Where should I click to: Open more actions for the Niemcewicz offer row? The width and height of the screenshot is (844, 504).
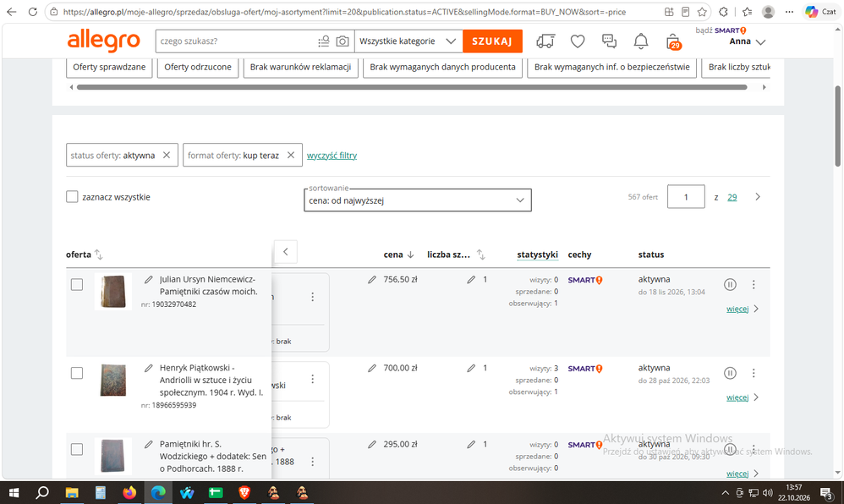[x=754, y=284]
